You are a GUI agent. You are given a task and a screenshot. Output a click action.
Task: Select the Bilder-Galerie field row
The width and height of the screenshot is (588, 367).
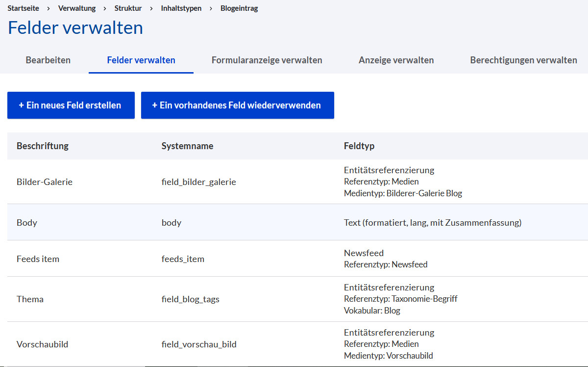(x=44, y=182)
